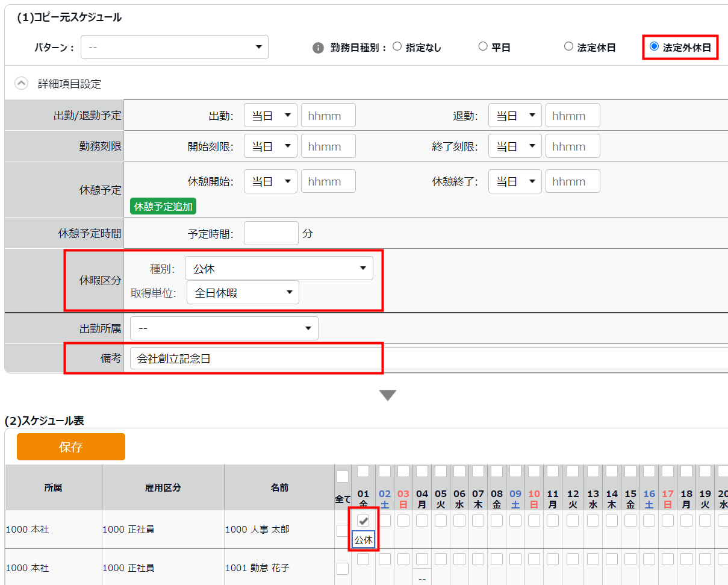
Task: Check the row checkbox for 勤怠 花子
Action: tap(343, 569)
